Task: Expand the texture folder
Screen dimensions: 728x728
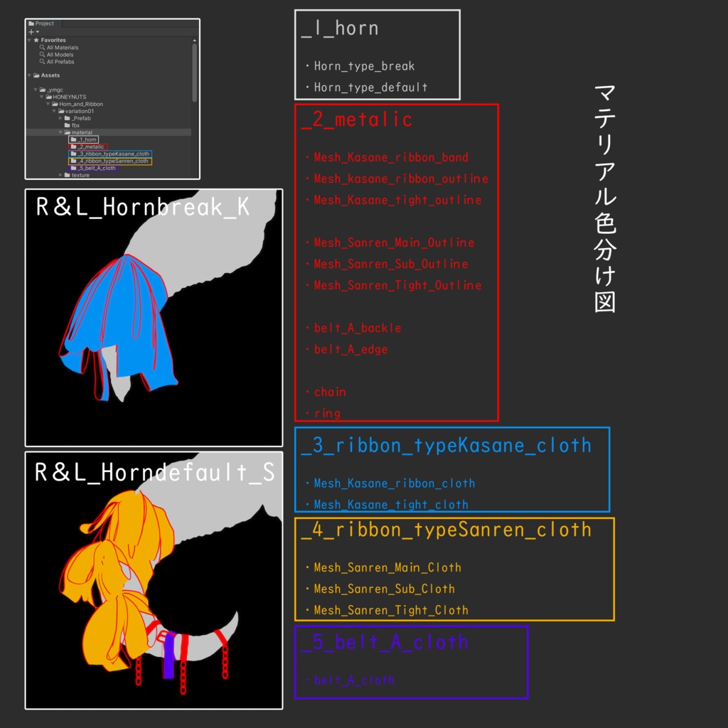Action: (60, 175)
